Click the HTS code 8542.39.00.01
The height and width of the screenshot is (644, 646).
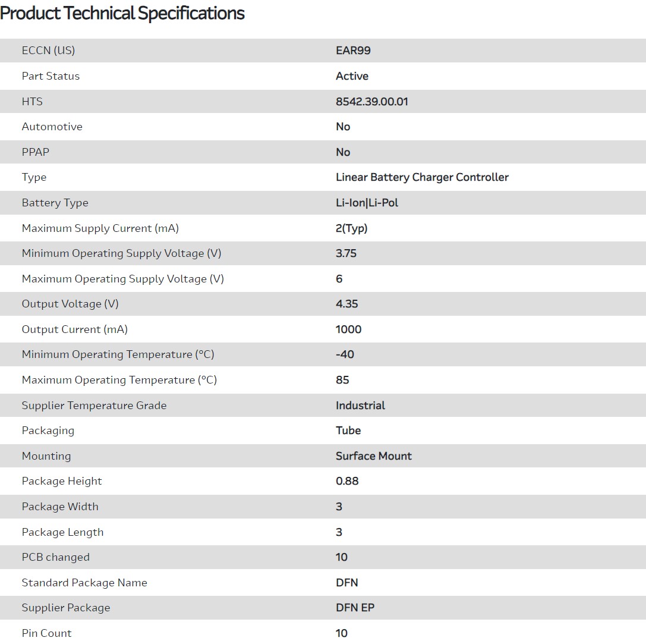click(x=372, y=102)
